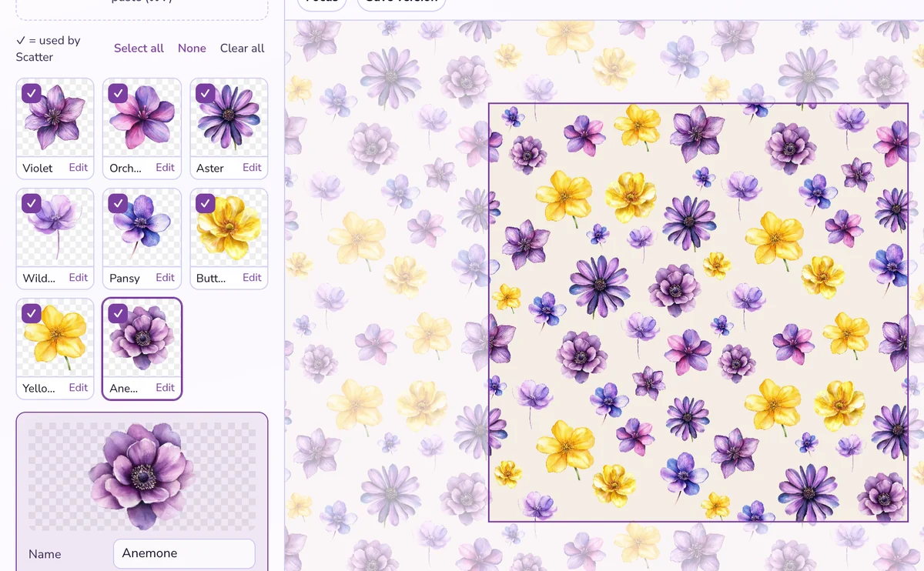924x571 pixels.
Task: Open Edit on the Anemone card
Action: pos(166,388)
